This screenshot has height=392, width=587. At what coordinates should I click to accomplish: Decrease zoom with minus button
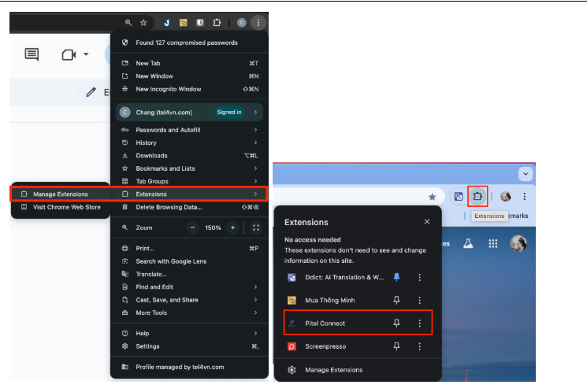[192, 227]
